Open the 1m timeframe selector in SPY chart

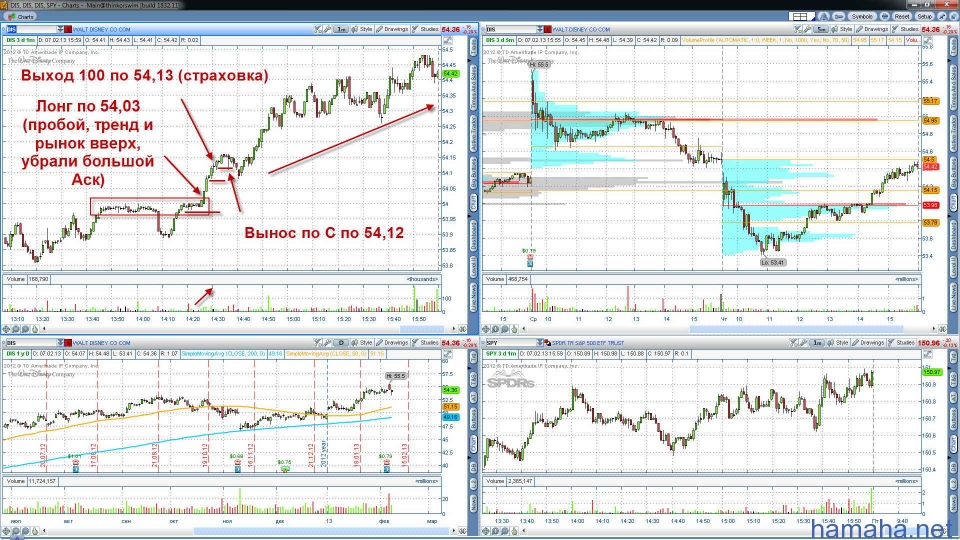(x=818, y=343)
